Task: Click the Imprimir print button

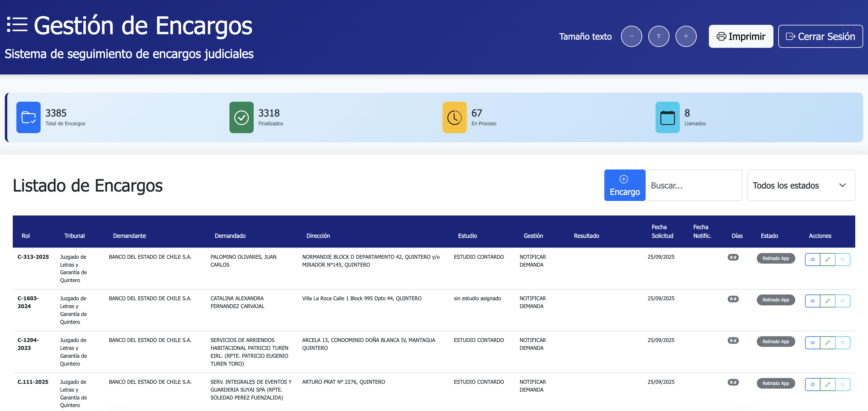Action: click(x=741, y=36)
